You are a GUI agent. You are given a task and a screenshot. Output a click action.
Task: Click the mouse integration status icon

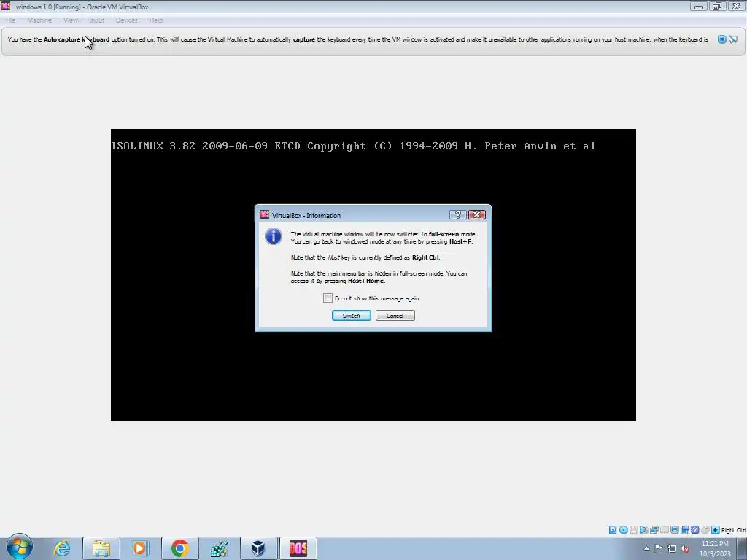(705, 530)
